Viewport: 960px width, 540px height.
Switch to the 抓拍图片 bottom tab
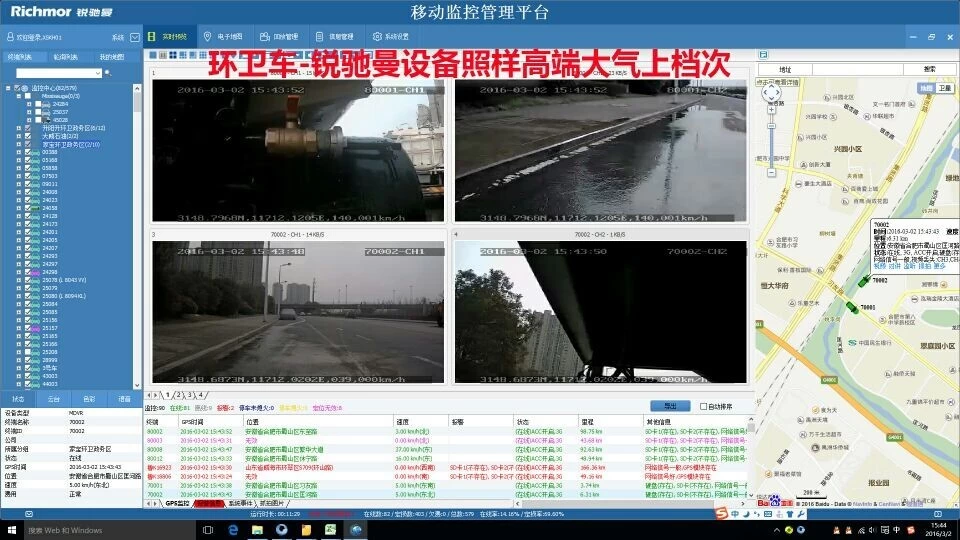click(x=272, y=503)
